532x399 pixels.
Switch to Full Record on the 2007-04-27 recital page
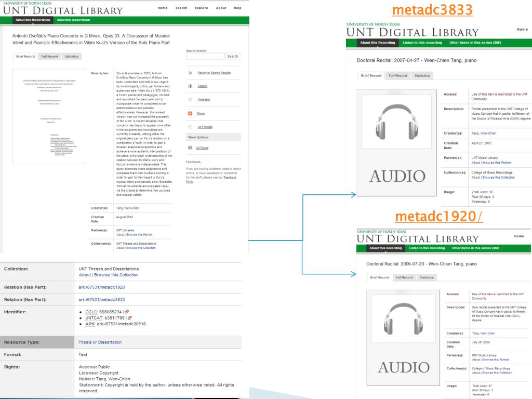(x=397, y=76)
